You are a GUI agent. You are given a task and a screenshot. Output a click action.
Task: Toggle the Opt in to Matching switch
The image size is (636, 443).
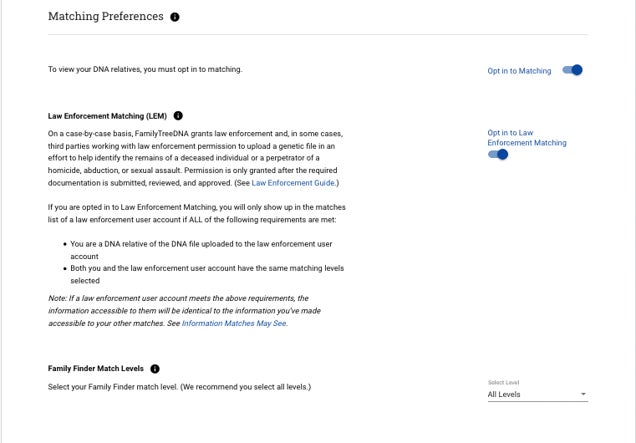(x=572, y=70)
